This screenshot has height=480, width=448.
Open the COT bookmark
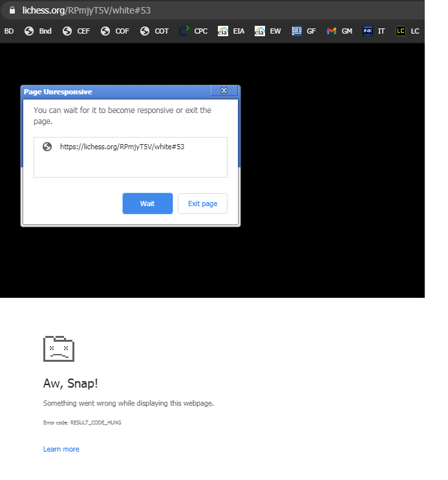click(x=154, y=31)
